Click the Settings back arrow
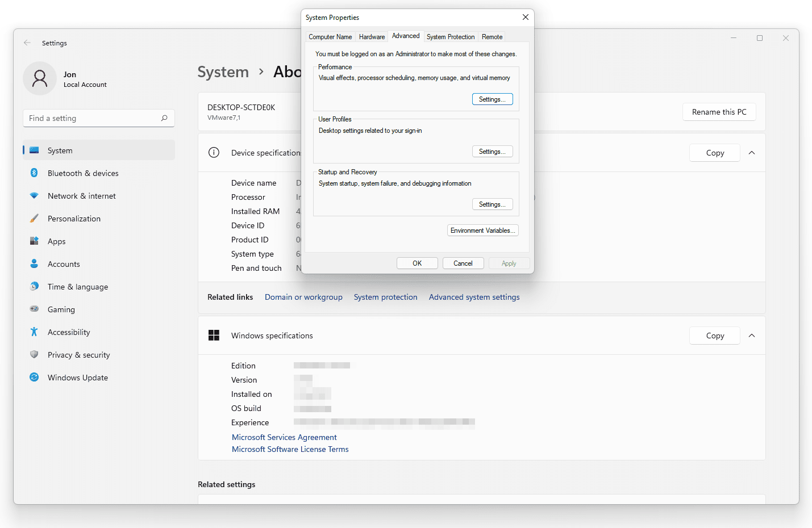This screenshot has width=812, height=528. pyautogui.click(x=27, y=43)
